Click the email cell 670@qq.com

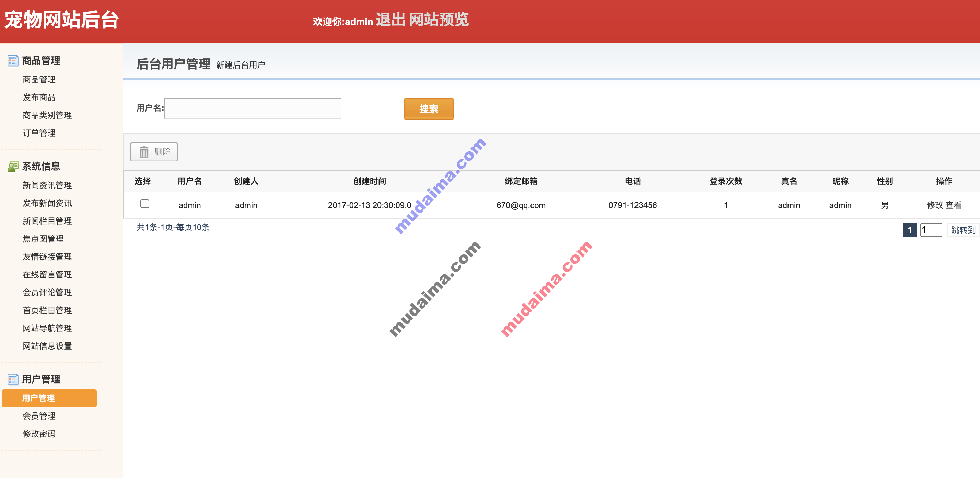(521, 205)
